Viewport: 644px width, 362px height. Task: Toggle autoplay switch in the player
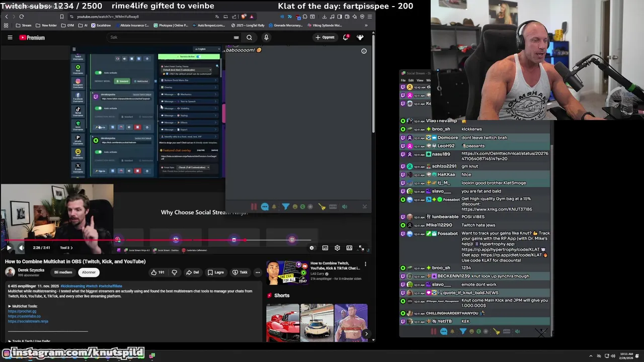click(311, 248)
